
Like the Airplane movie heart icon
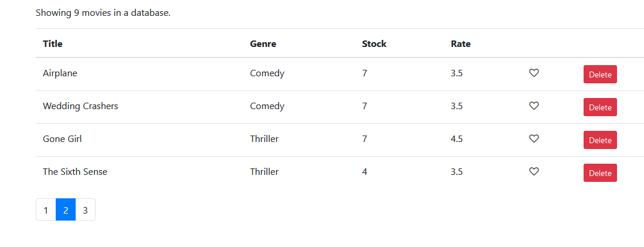click(534, 73)
